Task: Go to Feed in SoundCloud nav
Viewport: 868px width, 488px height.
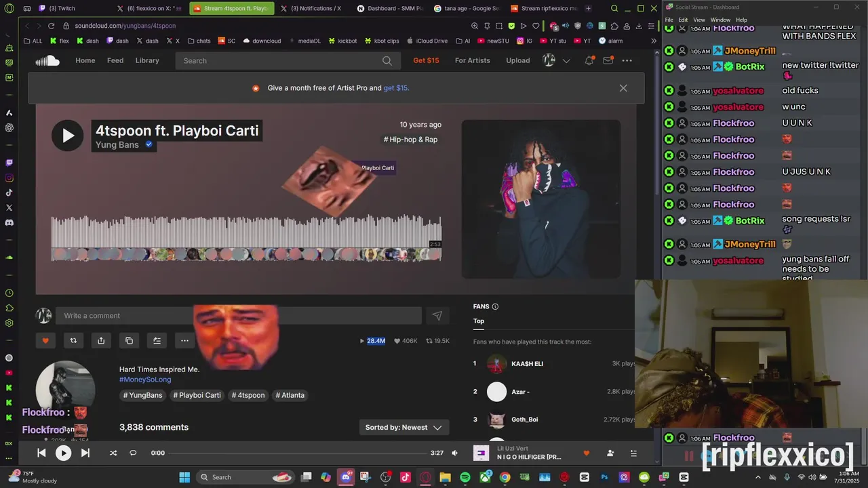Action: pos(115,60)
